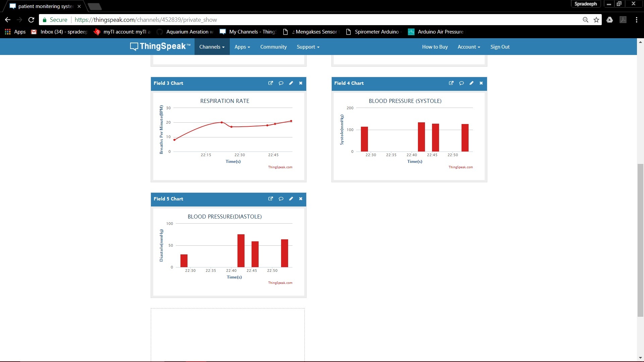Click the RESPIRATION RATE chart heading

click(225, 101)
